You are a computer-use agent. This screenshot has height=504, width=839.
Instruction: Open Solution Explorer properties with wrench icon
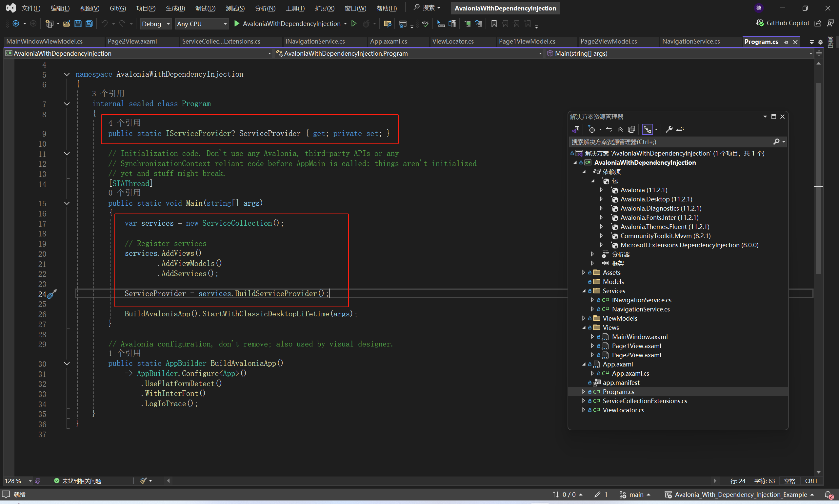tap(669, 129)
